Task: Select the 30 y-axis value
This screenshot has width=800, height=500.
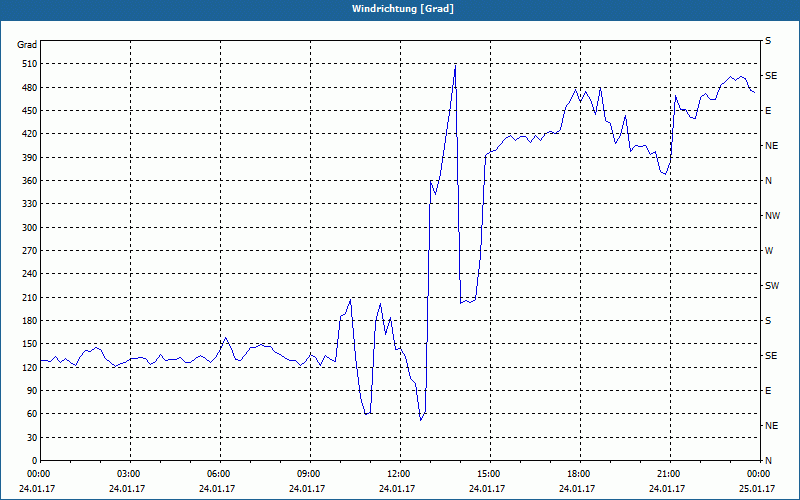Action: pos(32,437)
